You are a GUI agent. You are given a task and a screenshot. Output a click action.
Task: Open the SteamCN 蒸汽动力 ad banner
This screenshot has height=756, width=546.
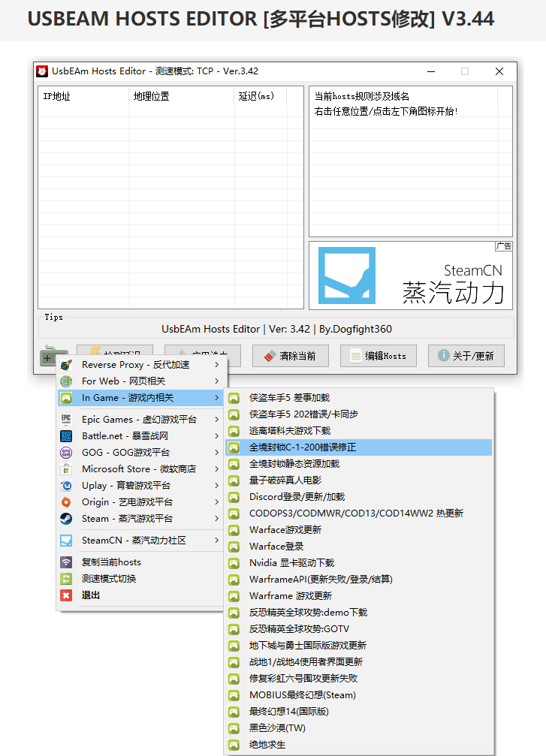click(411, 276)
